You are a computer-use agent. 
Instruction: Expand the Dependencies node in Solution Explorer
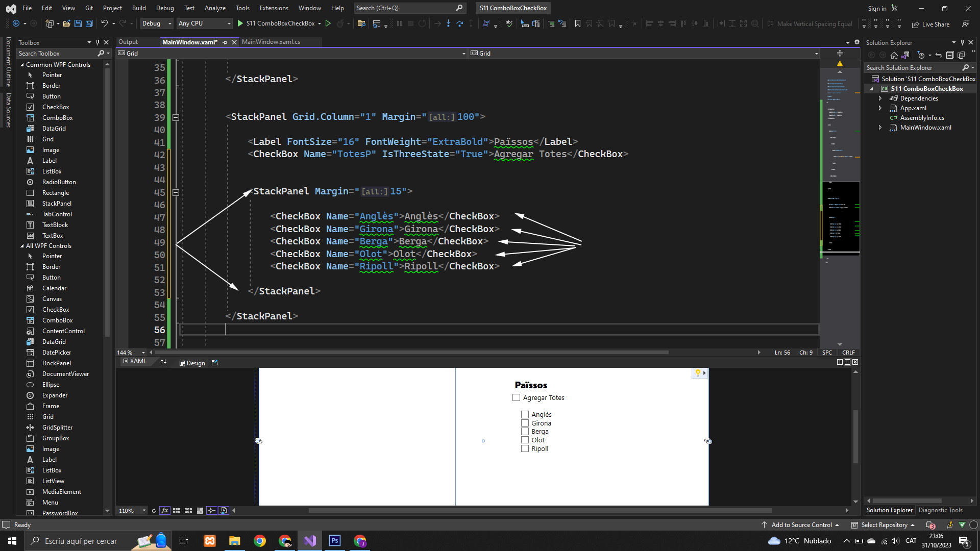click(880, 98)
